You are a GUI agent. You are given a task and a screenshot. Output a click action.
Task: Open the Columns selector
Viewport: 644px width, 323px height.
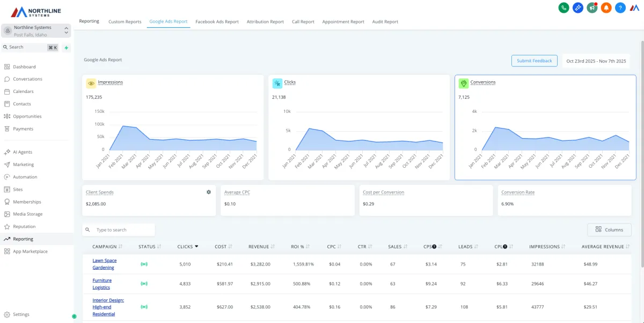(x=609, y=229)
